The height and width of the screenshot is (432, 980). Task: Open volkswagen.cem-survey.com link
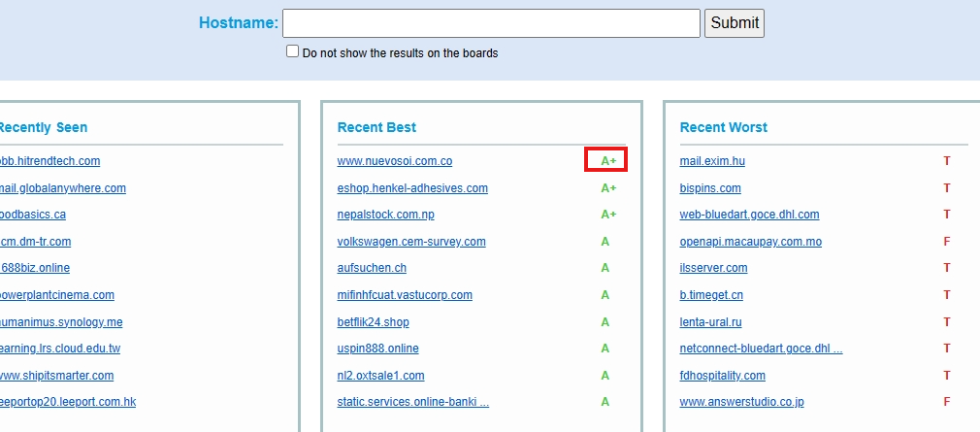(x=411, y=242)
